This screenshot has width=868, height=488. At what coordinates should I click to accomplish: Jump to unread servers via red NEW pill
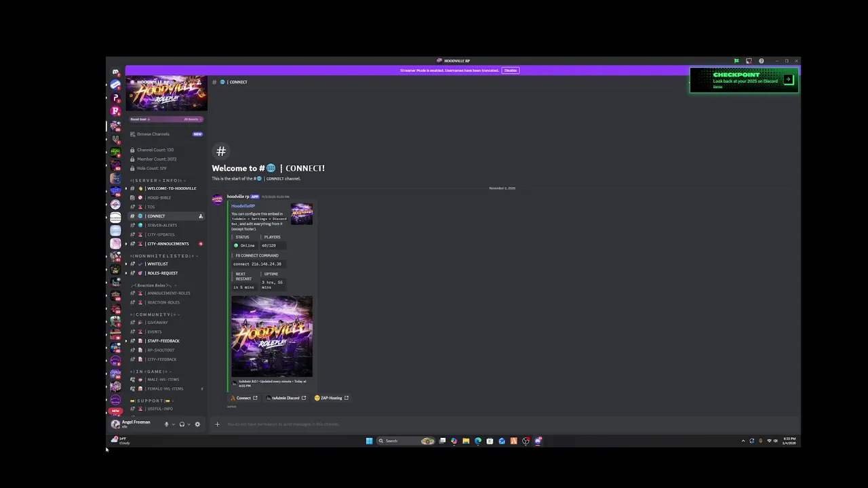click(115, 411)
